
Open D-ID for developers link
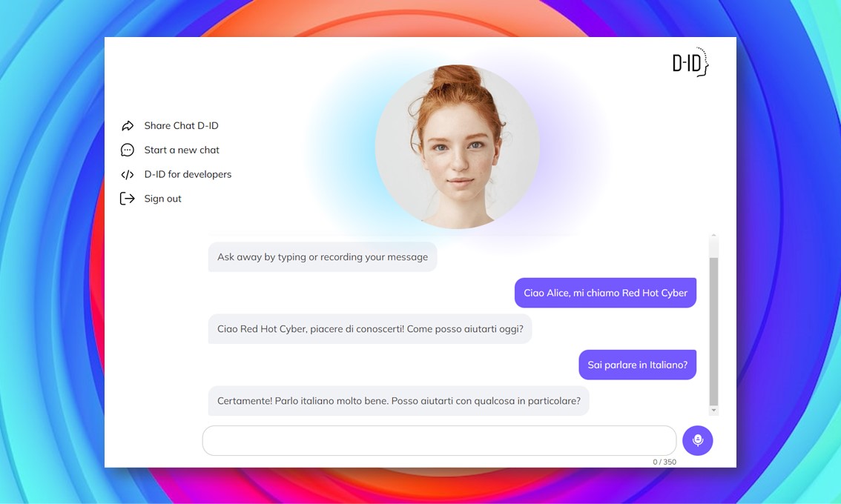[188, 175]
